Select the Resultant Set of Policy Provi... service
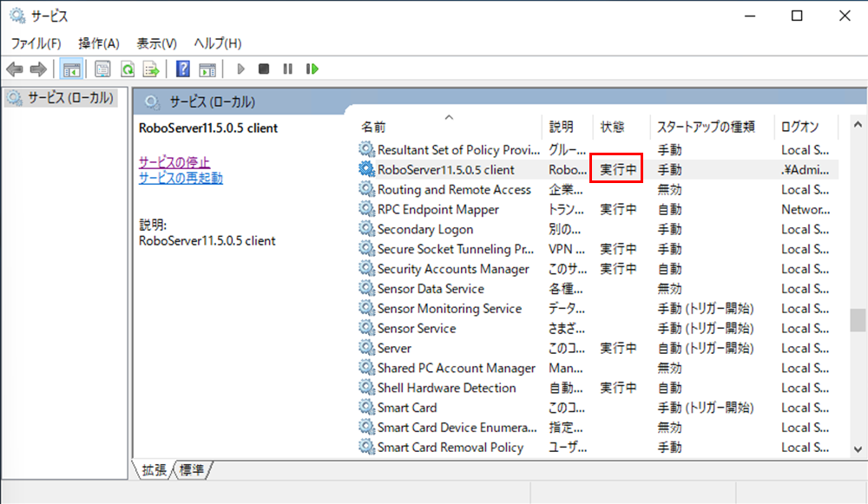The height and width of the screenshot is (504, 868). [458, 150]
